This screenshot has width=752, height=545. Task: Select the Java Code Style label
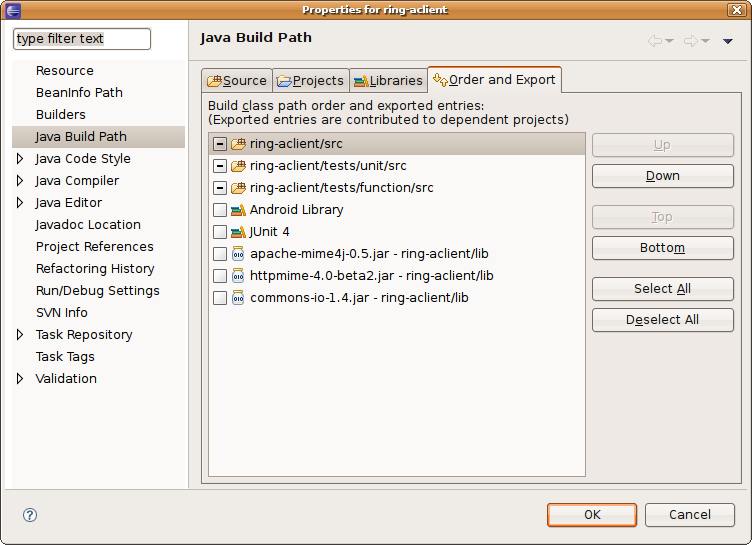point(82,158)
